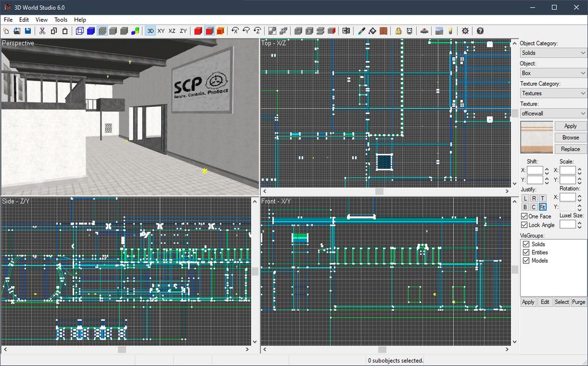This screenshot has height=366, width=588.
Task: Open the File menu
Action: (8, 19)
